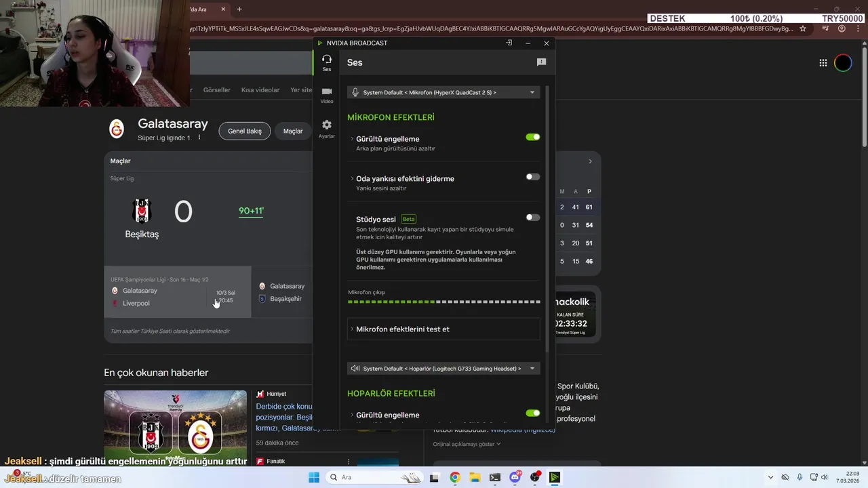
Task: Click the Chrome address bar URL
Action: click(492, 28)
